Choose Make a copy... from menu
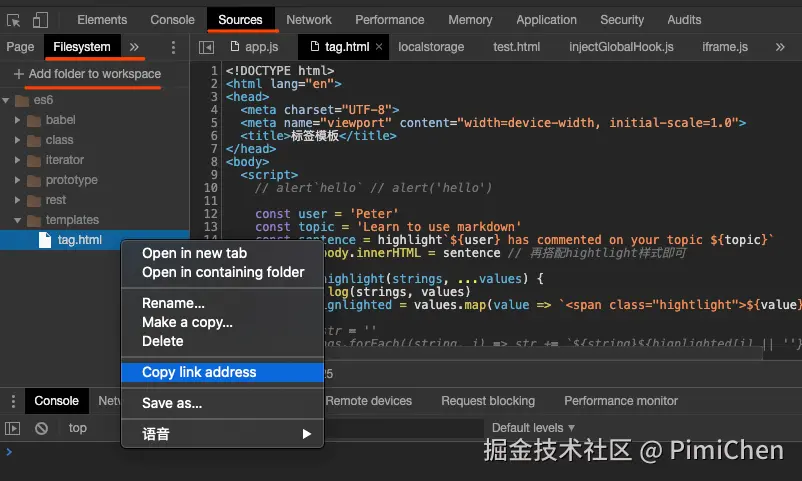 pyautogui.click(x=222, y=322)
